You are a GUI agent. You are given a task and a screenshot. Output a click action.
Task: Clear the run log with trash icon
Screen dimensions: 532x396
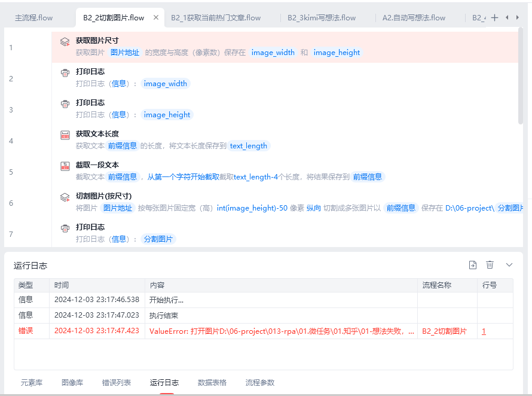[x=490, y=265]
